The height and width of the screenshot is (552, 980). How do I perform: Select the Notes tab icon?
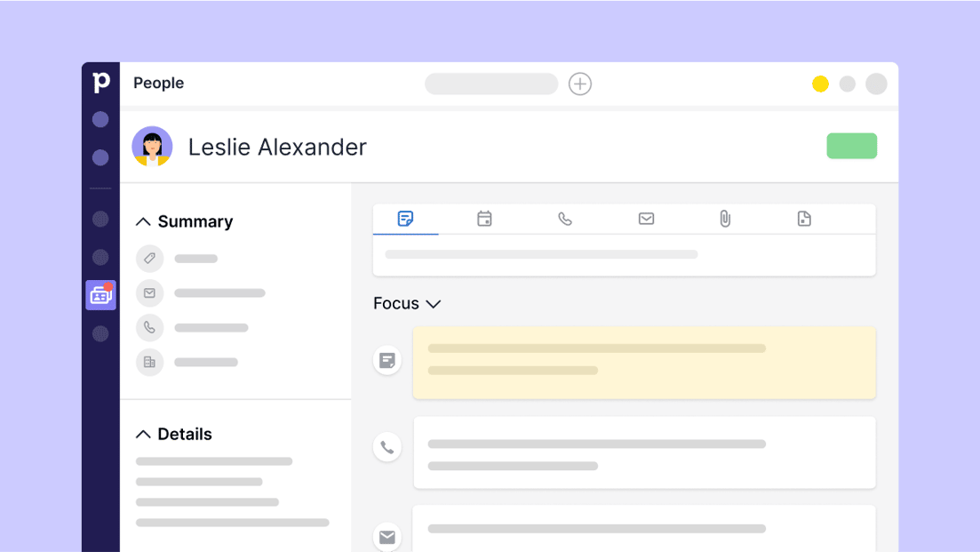click(406, 219)
